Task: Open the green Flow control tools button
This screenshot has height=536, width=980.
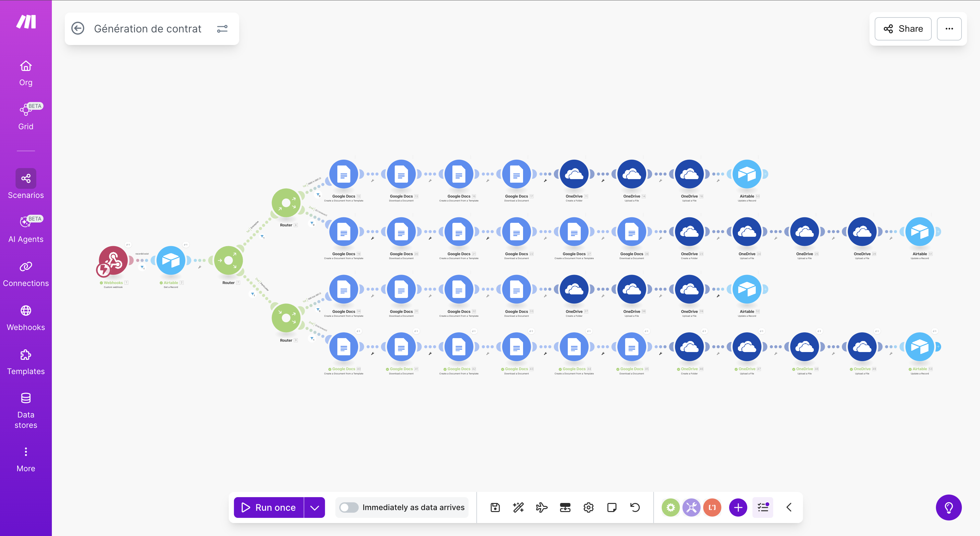Action: [670, 507]
